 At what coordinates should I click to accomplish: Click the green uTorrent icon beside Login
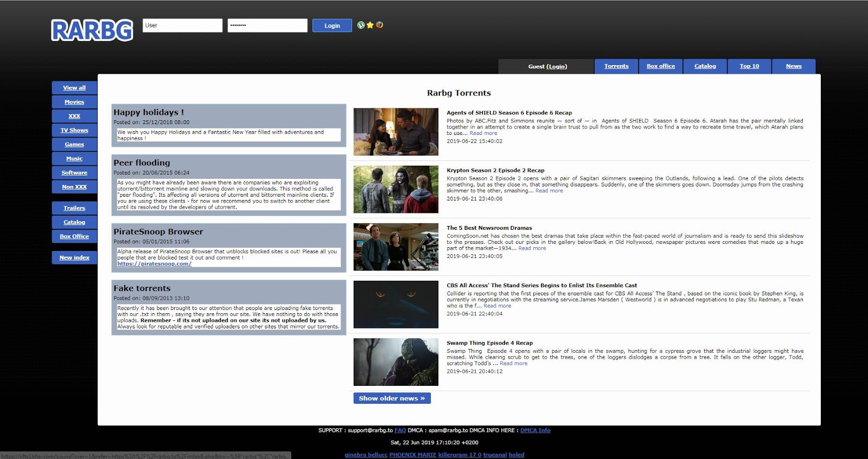[x=361, y=25]
